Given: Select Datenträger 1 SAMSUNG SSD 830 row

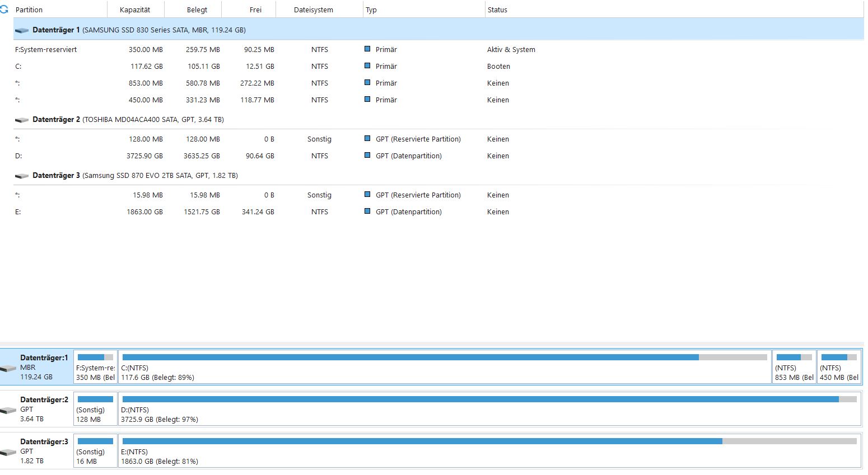Looking at the screenshot, I should (x=438, y=30).
